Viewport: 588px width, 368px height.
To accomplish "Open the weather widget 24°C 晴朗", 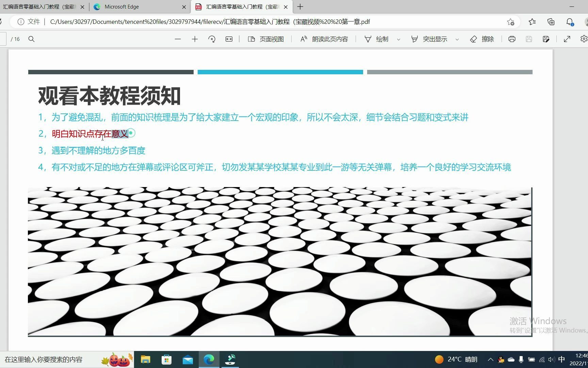I will (456, 359).
